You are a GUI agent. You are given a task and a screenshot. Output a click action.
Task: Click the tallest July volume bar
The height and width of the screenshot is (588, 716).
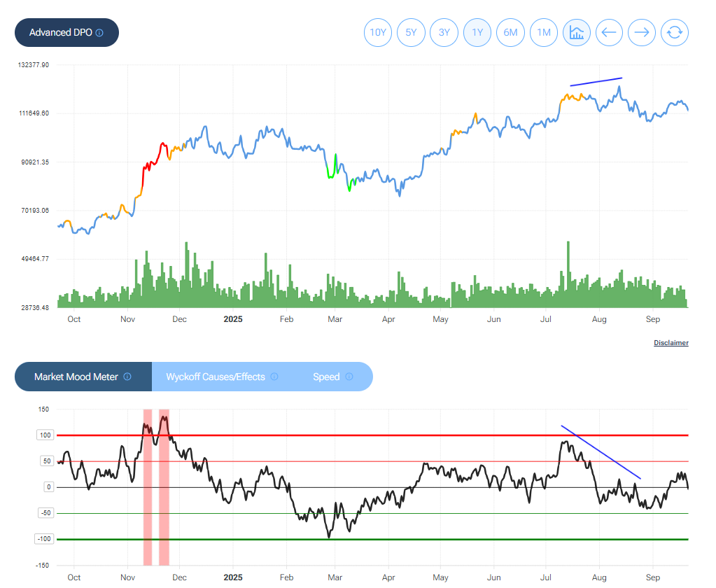point(568,274)
